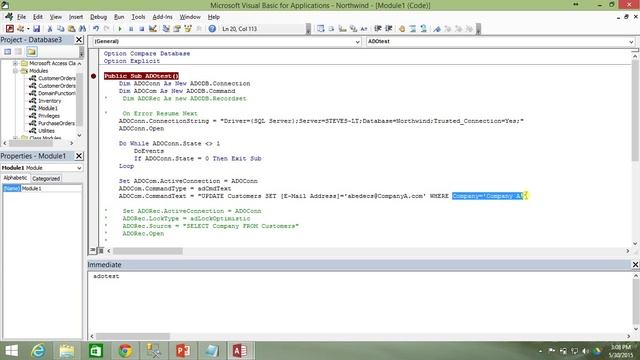Screen dimensions: 640x360
Task: Open the View menu
Action: (56, 17)
